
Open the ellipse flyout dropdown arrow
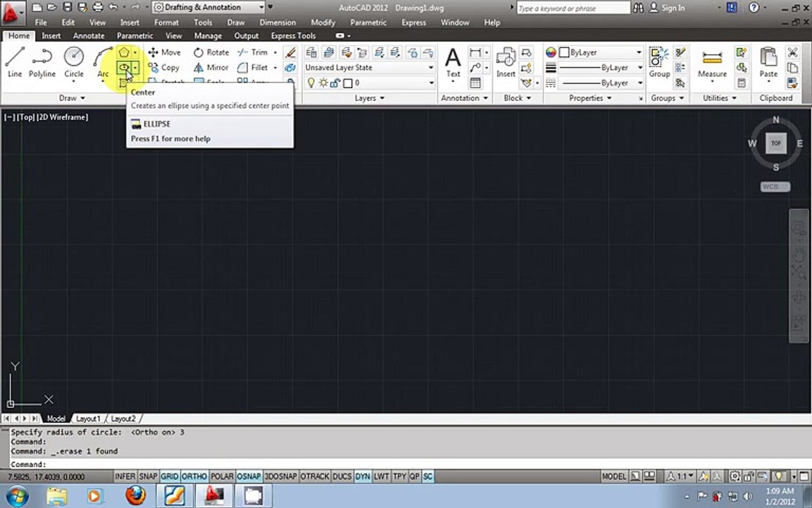coord(135,68)
